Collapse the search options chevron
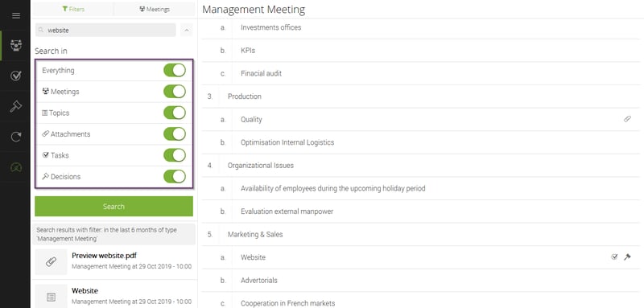 [187, 30]
